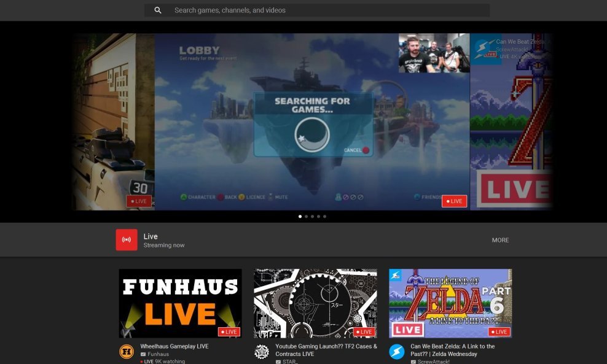Select the fifth carousel dot
The height and width of the screenshot is (364, 607).
(x=324, y=217)
